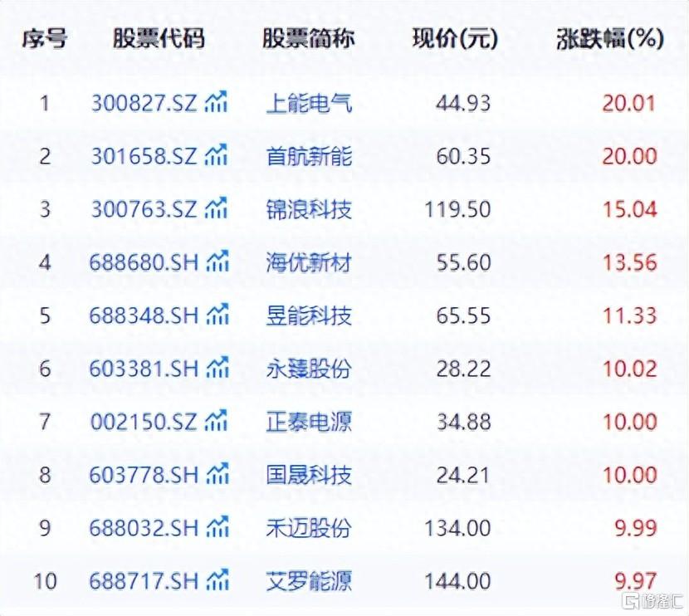Open stock code 688680.SH

(144, 262)
